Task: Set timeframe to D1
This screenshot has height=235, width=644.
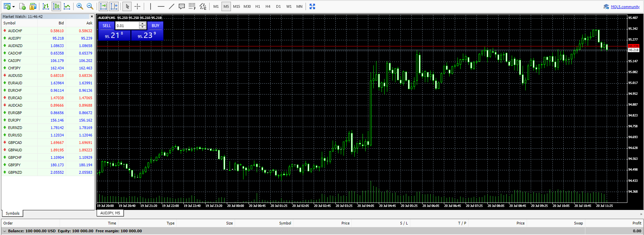Action: (278, 6)
